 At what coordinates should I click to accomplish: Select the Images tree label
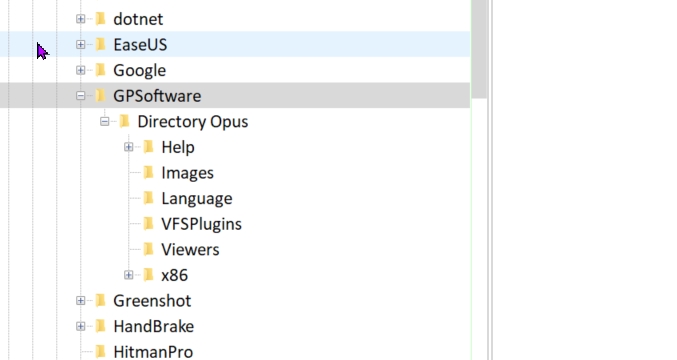pyautogui.click(x=187, y=173)
